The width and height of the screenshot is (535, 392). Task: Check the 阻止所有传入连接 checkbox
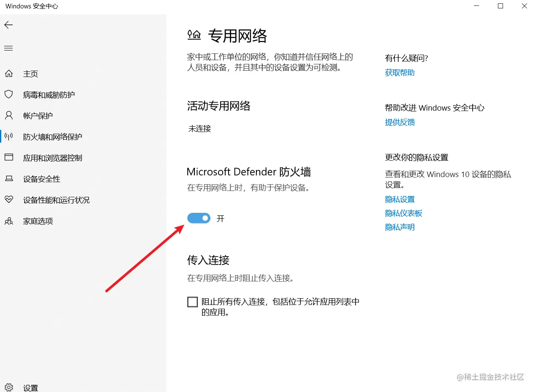pyautogui.click(x=192, y=302)
